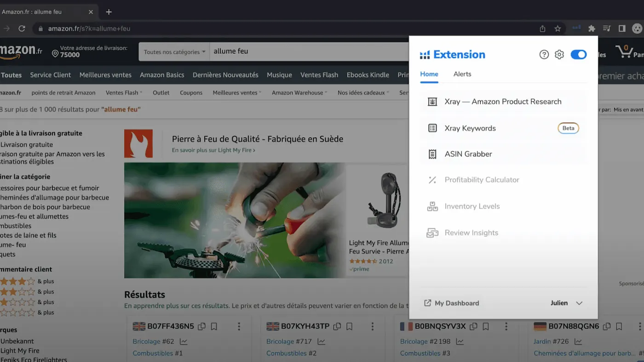Show rank chart for Bricolage #62
The height and width of the screenshot is (362, 644).
(184, 342)
